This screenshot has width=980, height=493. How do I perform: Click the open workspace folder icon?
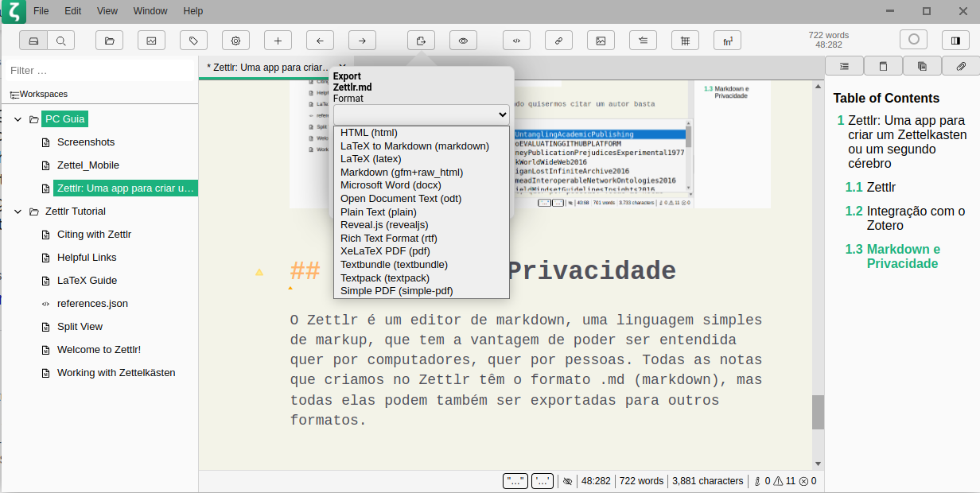[109, 40]
